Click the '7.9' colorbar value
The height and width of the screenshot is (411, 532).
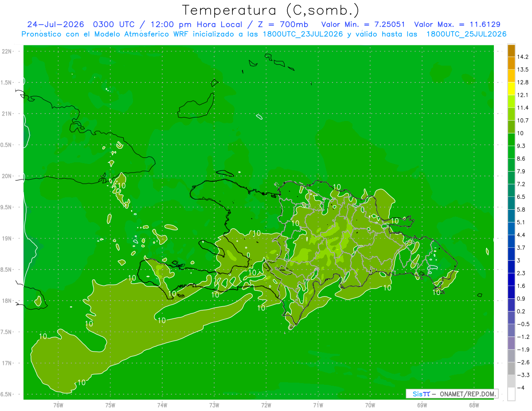[521, 171]
